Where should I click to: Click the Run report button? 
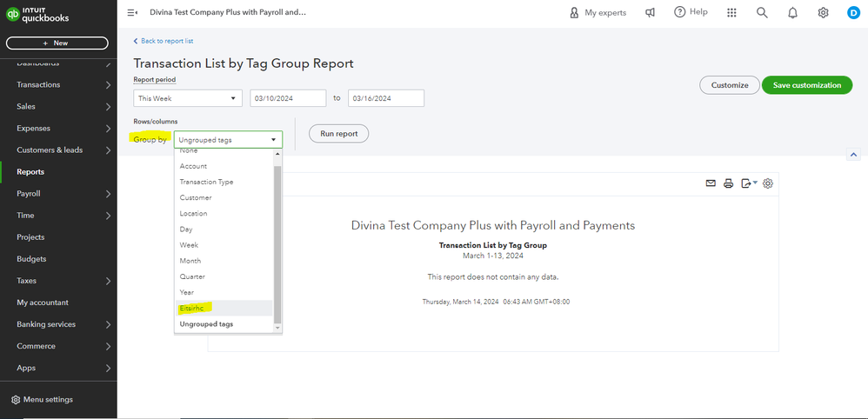click(339, 133)
